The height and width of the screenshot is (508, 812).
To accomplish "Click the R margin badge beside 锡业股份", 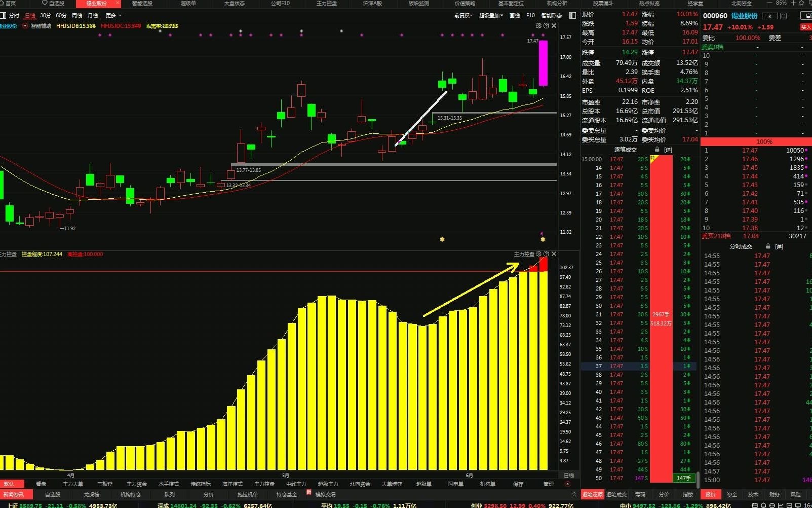I will click(x=770, y=16).
